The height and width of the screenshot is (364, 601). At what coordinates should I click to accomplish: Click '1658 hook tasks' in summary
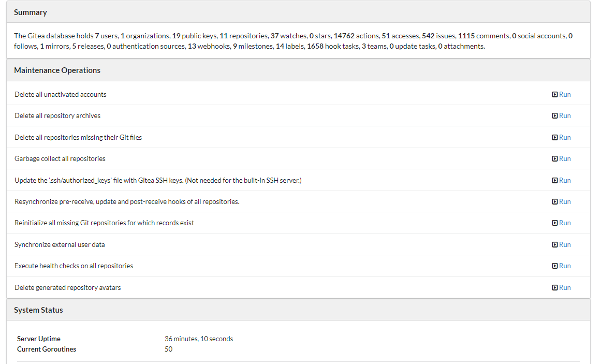[x=333, y=46]
